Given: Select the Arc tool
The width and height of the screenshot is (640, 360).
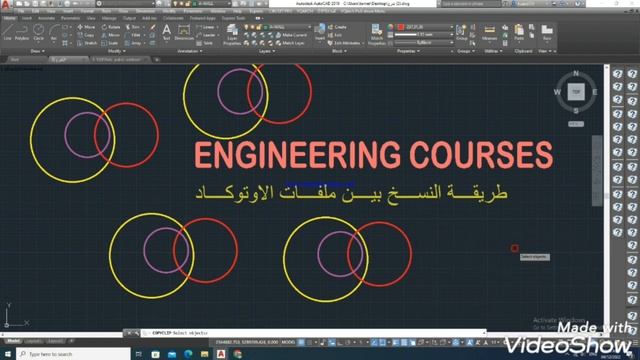Looking at the screenshot, I should pos(54,32).
